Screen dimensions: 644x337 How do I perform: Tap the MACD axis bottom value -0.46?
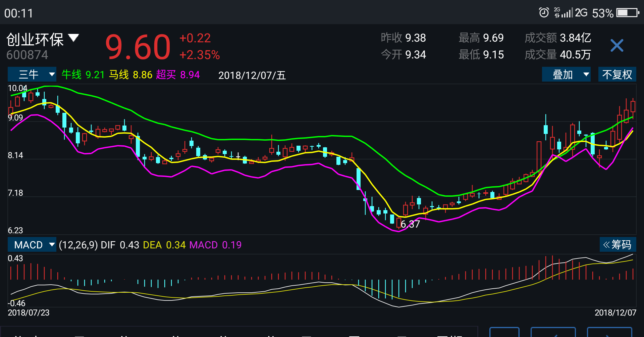click(x=16, y=303)
